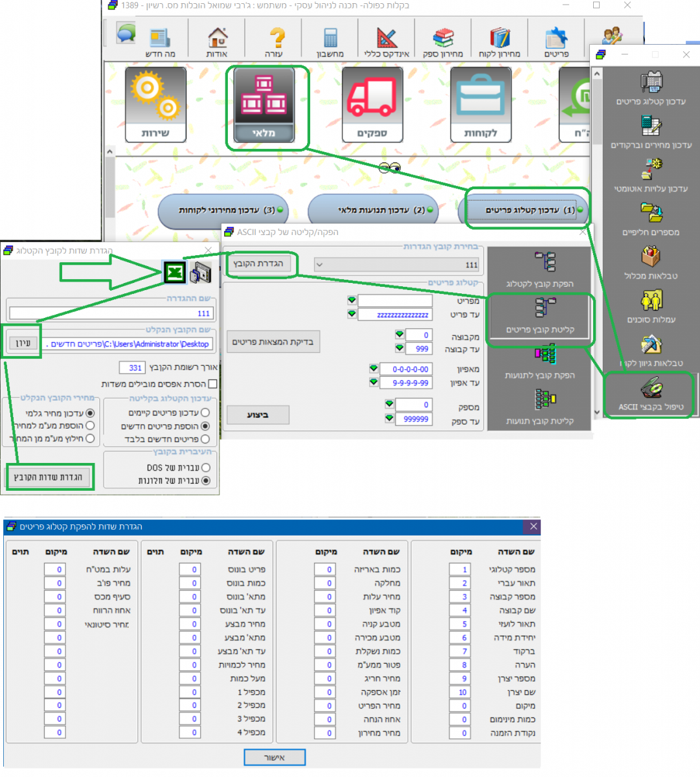Image resolution: width=700 pixels, height=777 pixels.
Task: Open the לקוחות customers briefcase tile
Action: [x=480, y=104]
